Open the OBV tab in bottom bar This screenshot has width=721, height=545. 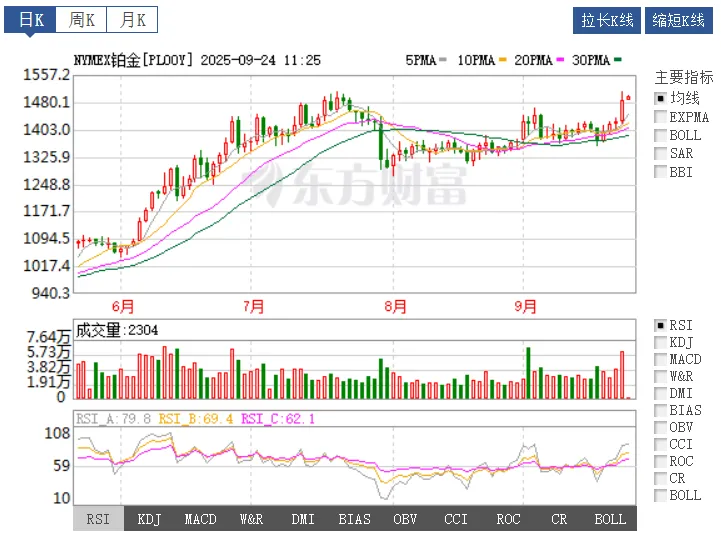tap(405, 519)
